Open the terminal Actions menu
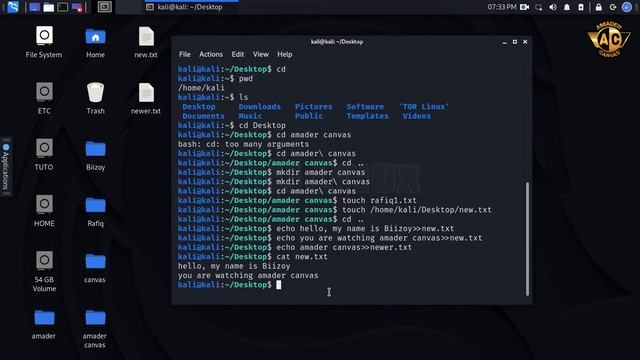 click(211, 54)
